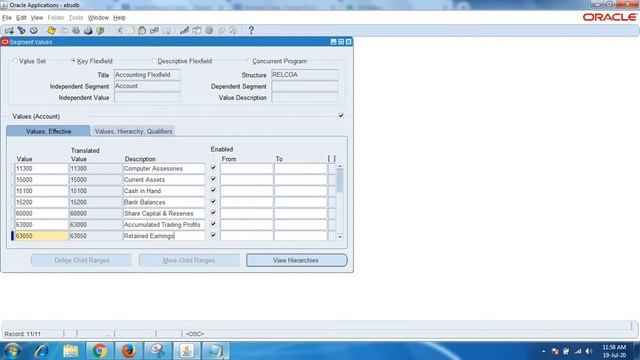Screen dimensions: 640x360
Task: Click the Delete Record toolbar icon
Action: pos(167,31)
